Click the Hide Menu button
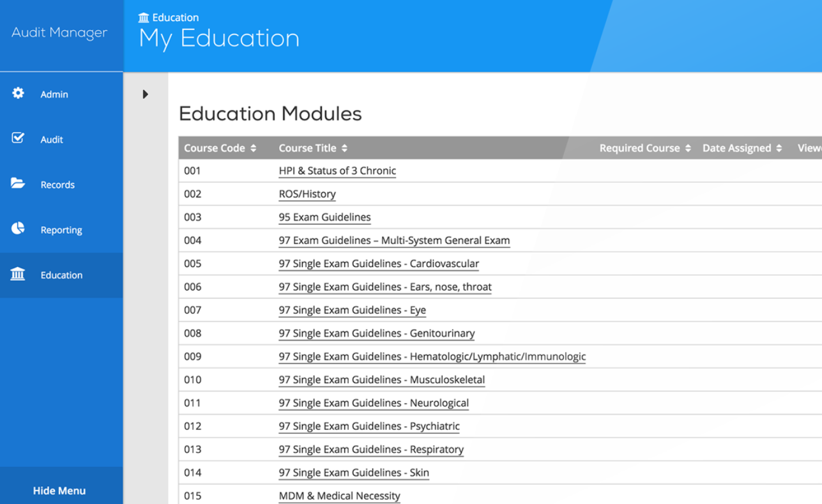Screen dimensions: 822x504 59,491
